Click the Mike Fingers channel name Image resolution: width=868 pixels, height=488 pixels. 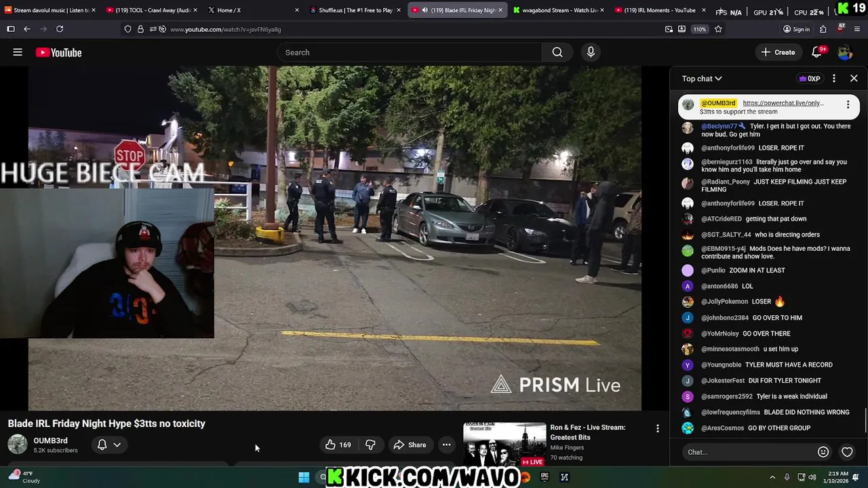pyautogui.click(x=567, y=447)
